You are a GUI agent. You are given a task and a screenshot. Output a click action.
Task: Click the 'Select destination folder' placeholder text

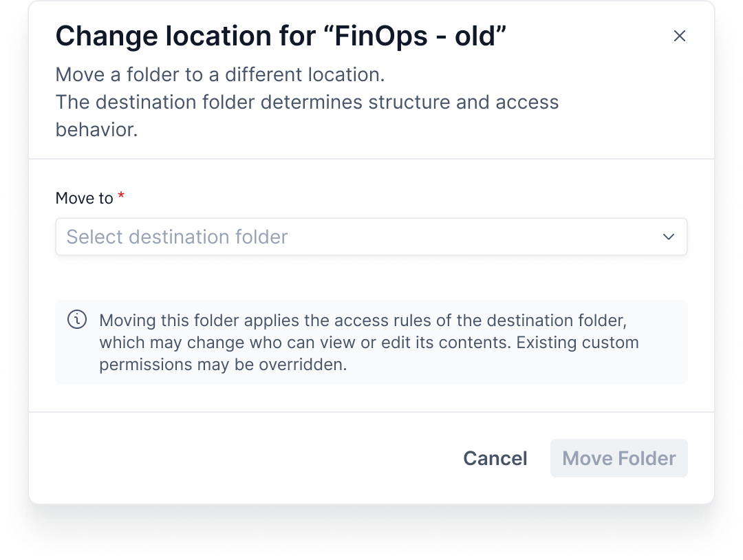(x=177, y=237)
